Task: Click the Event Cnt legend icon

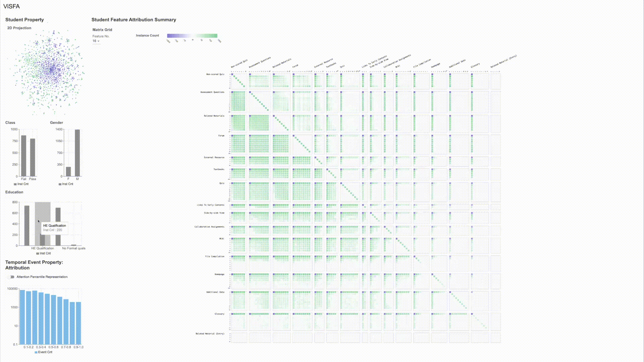Action: point(36,352)
